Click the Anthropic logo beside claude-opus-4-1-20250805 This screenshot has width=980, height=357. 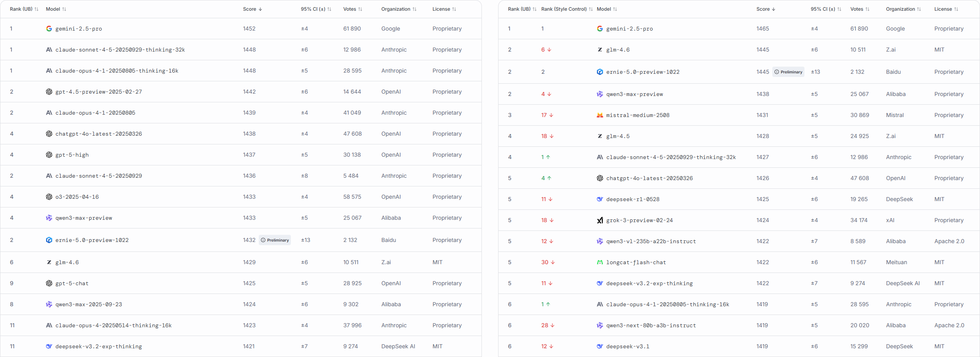(49, 113)
